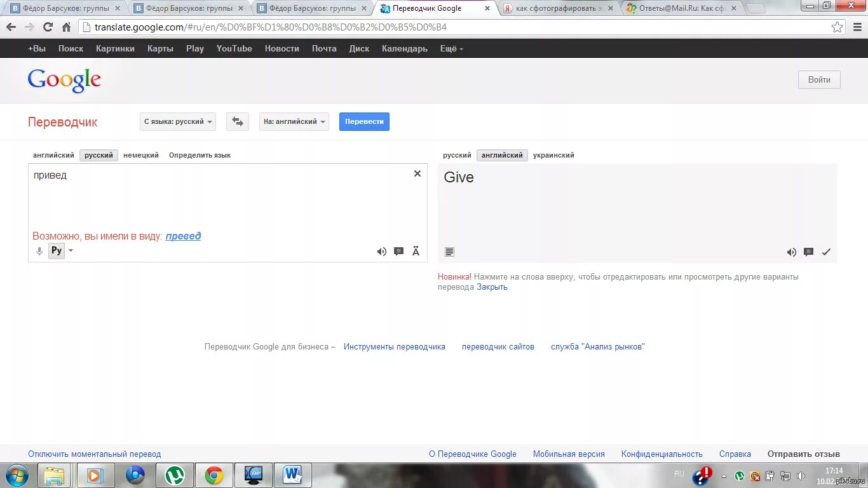Open Справка help link
Image resolution: width=868 pixels, height=488 pixels.
[735, 454]
